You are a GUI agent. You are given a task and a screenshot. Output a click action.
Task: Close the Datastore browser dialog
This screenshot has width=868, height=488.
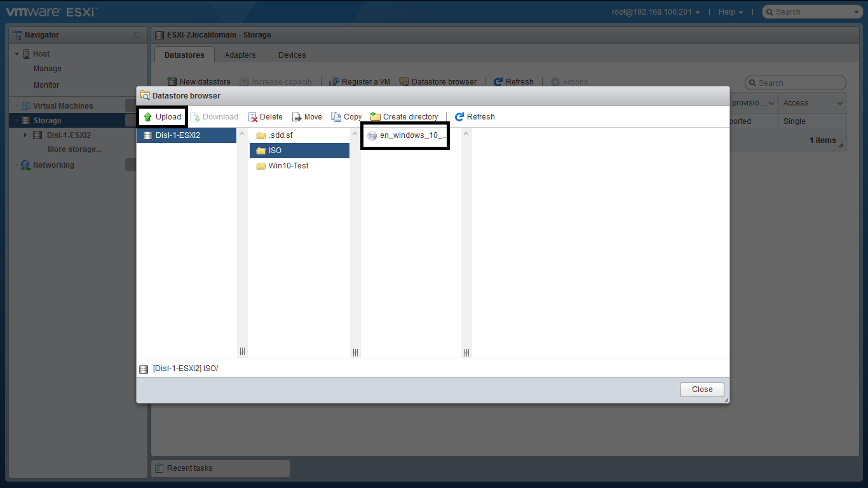point(702,390)
